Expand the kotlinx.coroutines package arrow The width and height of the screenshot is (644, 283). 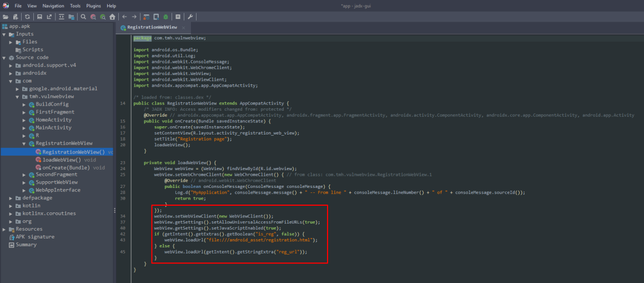[x=11, y=214]
